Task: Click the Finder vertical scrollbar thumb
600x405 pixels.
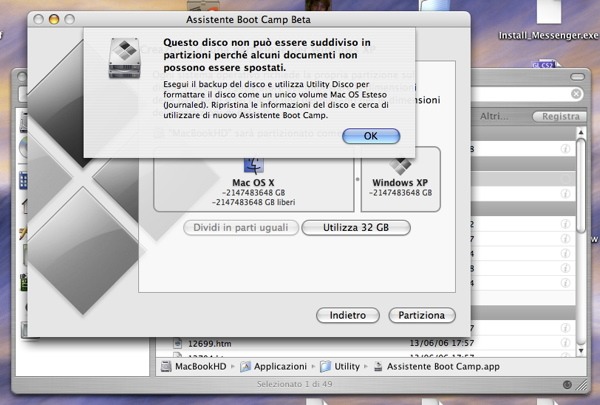Action: click(x=581, y=186)
